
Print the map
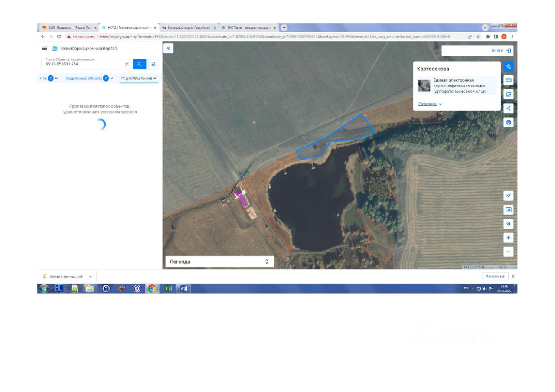tap(509, 122)
